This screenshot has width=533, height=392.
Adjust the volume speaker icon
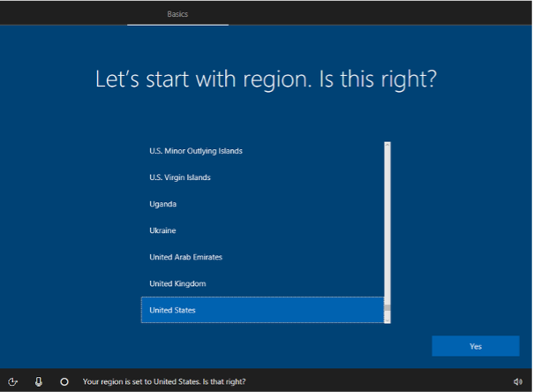518,381
